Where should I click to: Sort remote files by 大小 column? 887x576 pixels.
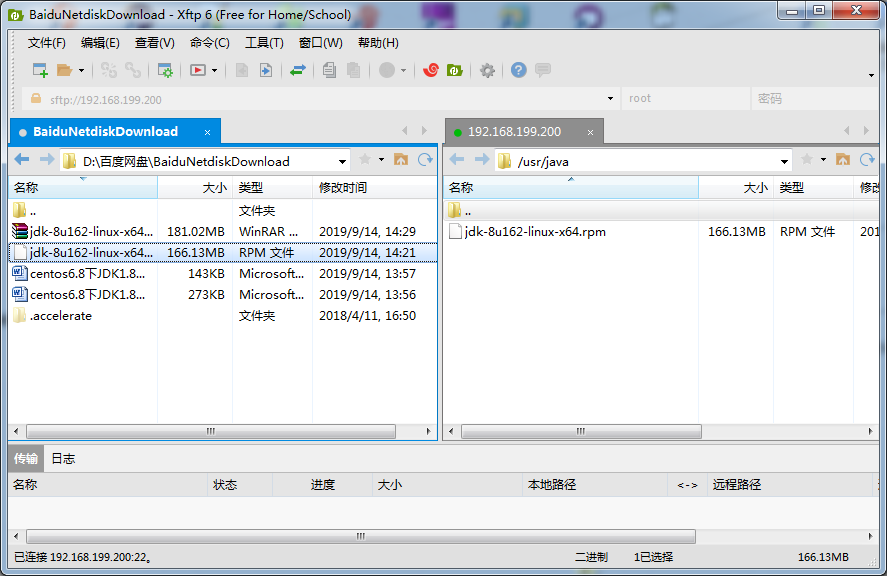(x=736, y=187)
